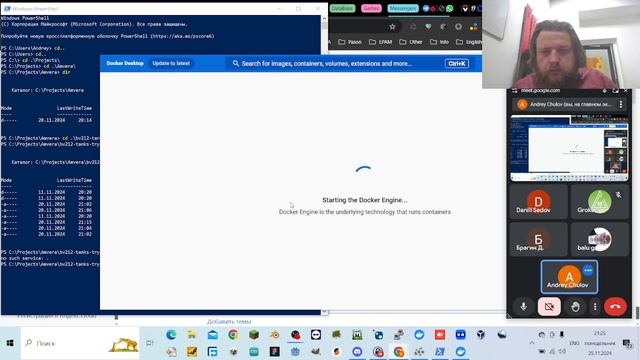Click the Windows taskbar search box

pos(80,343)
